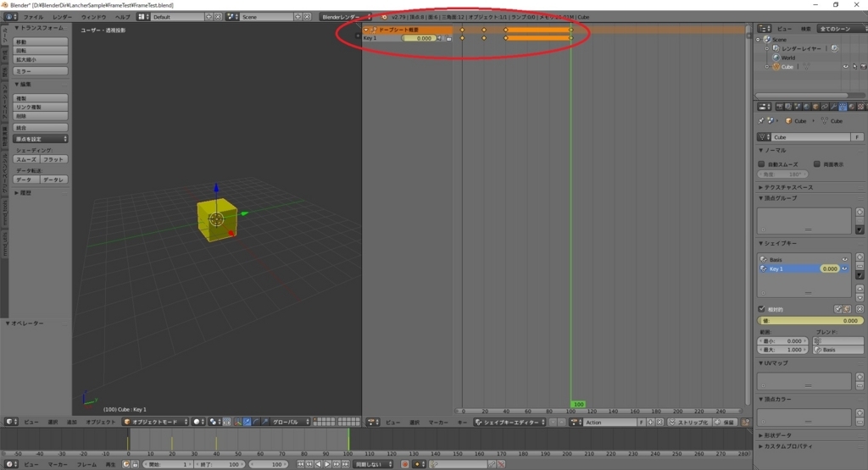The image size is (868, 470).
Task: Click the play animation button in the timeline
Action: click(x=327, y=464)
